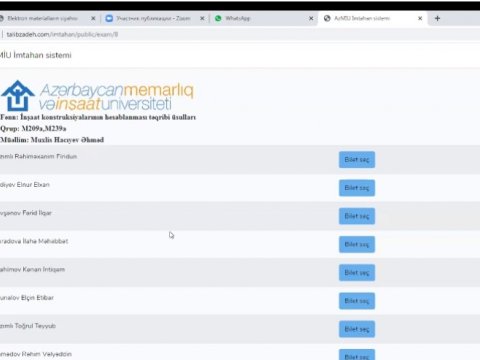Switch to the Zoom participants tab
The height and width of the screenshot is (360, 480).
[155, 18]
